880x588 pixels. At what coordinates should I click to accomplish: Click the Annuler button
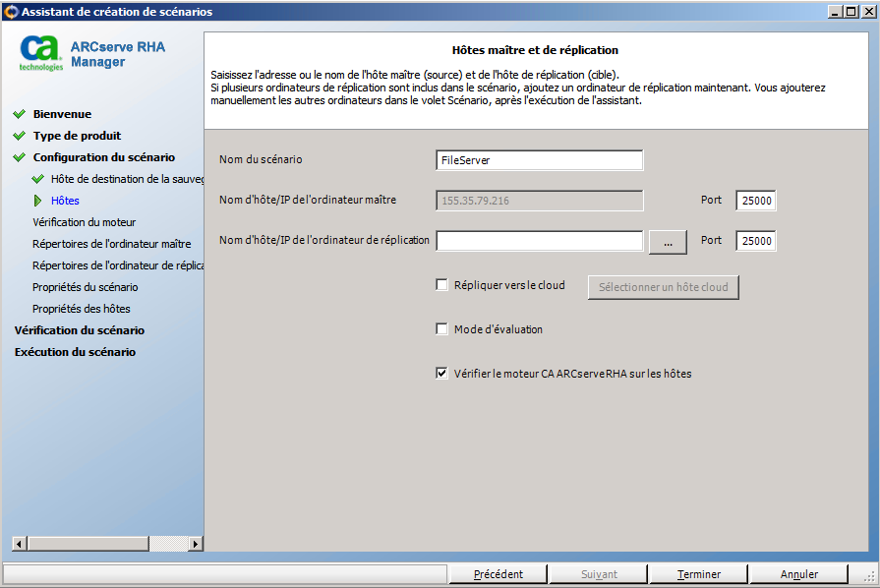click(x=799, y=574)
